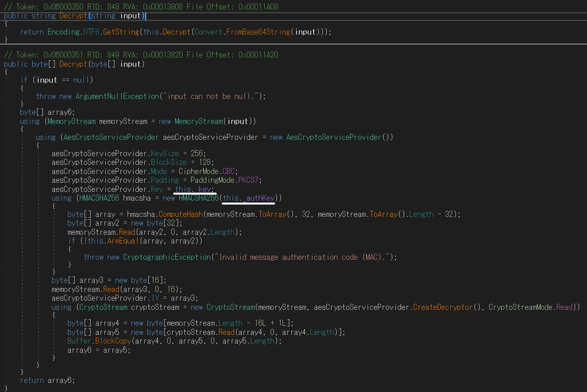The height and width of the screenshot is (392, 587).
Task: Open the CryptographicException reference
Action: click(x=167, y=257)
